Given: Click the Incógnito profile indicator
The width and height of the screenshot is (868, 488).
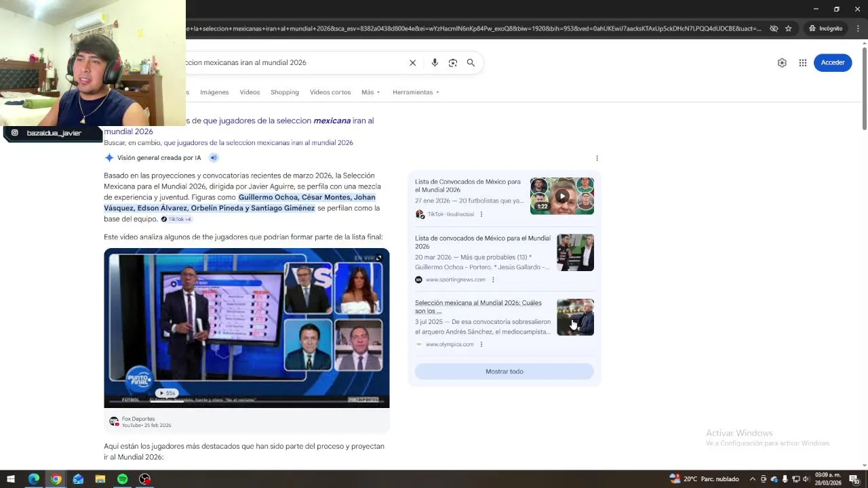Looking at the screenshot, I should tap(825, 28).
